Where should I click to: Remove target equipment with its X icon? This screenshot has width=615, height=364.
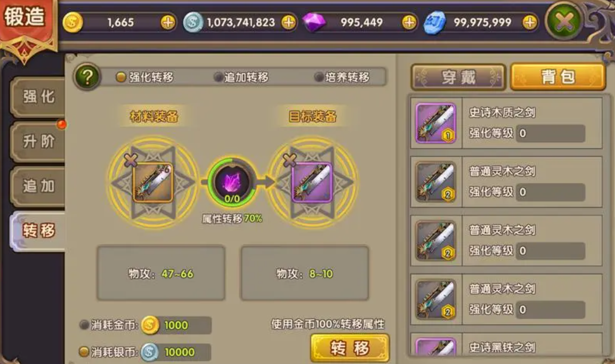coord(289,159)
